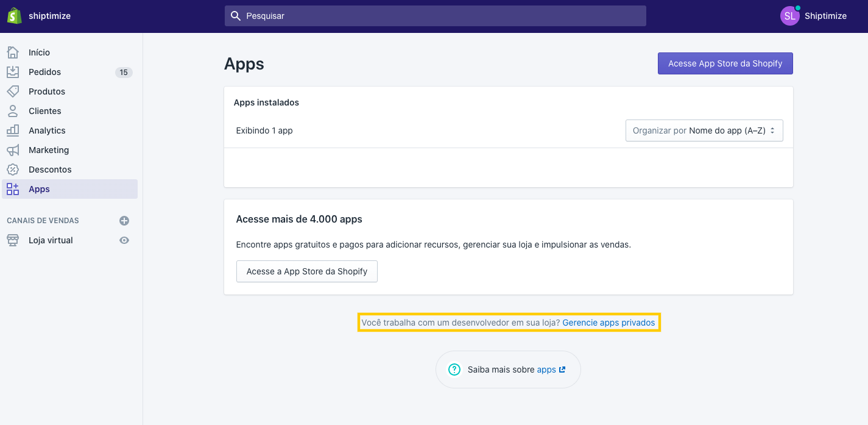Select Apps in the sidebar
This screenshot has height=425, width=868.
70,189
